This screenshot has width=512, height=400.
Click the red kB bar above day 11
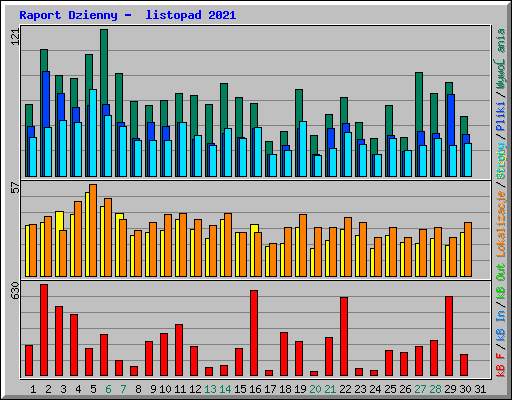[179, 350]
